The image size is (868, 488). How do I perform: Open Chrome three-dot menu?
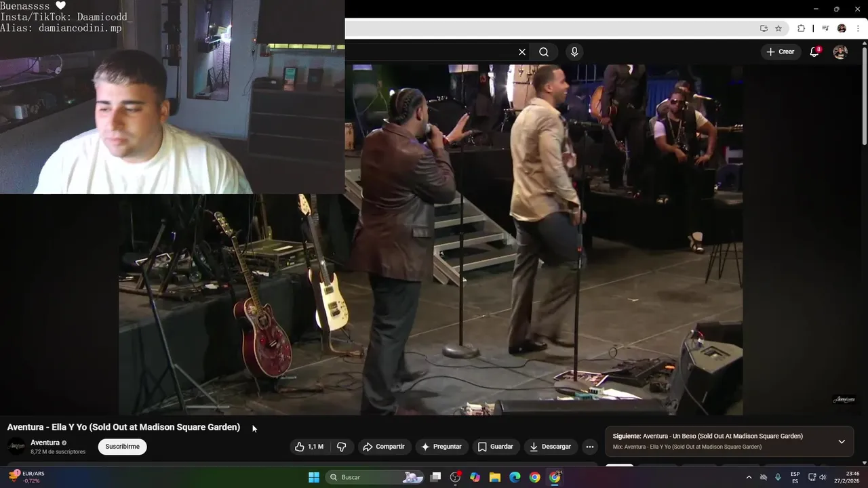(x=858, y=28)
